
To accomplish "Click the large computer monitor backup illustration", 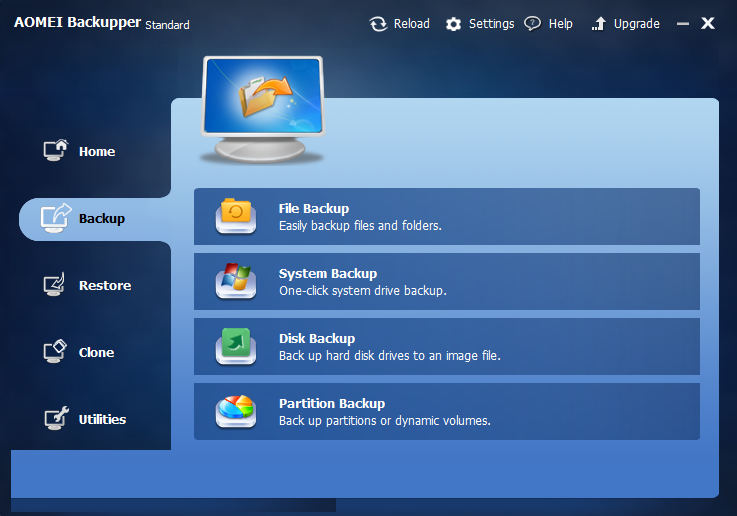I will (x=263, y=109).
